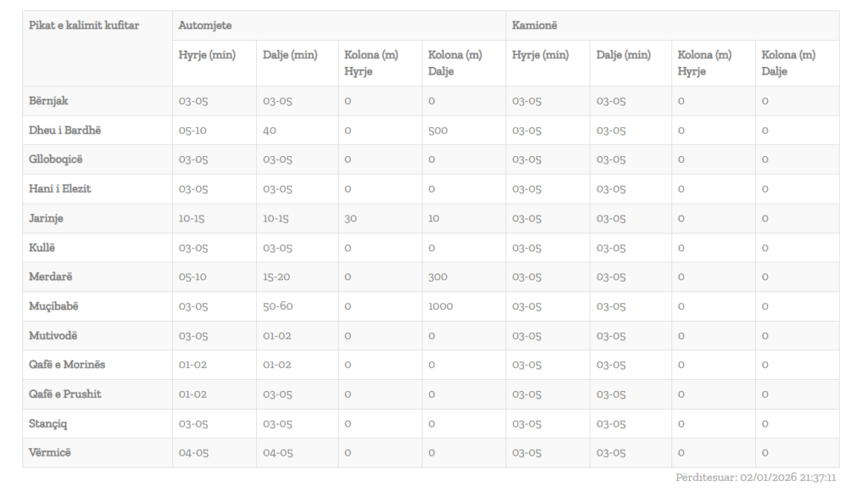This screenshot has height=498, width=868.
Task: Select the Qafë e Morinës row label
Action: pyautogui.click(x=68, y=365)
